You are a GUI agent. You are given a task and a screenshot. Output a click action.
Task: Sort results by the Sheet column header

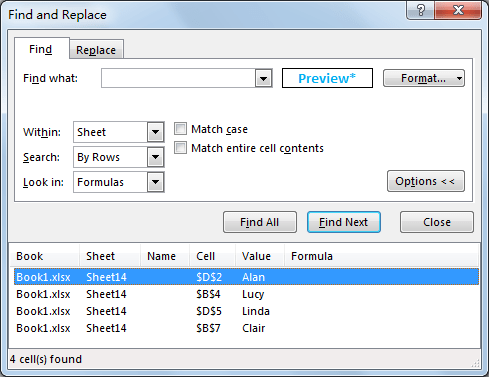click(x=110, y=256)
